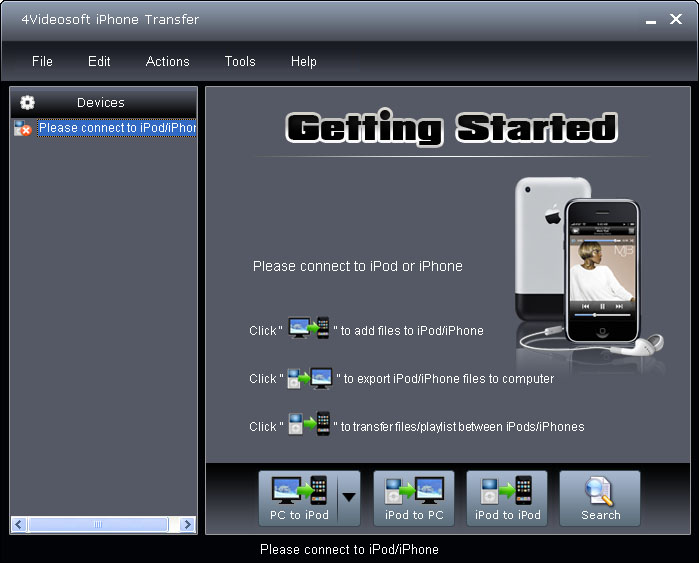Click the add files icon in instructions
This screenshot has width=700, height=563.
click(308, 329)
